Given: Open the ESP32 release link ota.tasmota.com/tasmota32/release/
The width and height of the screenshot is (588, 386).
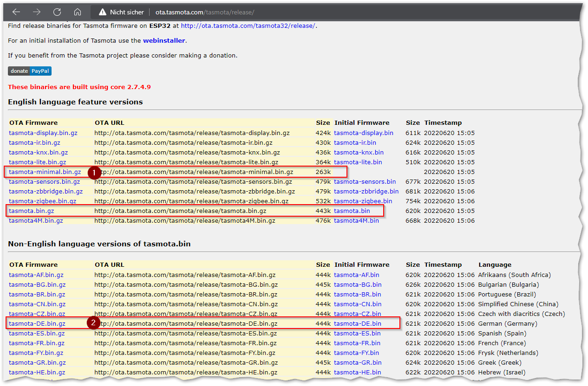Looking at the screenshot, I should pyautogui.click(x=248, y=26).
